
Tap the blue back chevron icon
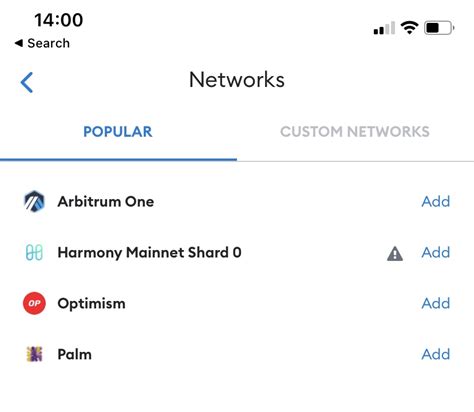[x=27, y=82]
